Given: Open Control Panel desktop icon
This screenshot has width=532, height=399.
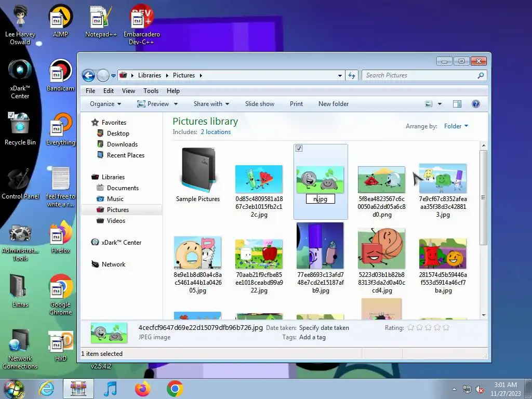Looking at the screenshot, I should point(20,183).
